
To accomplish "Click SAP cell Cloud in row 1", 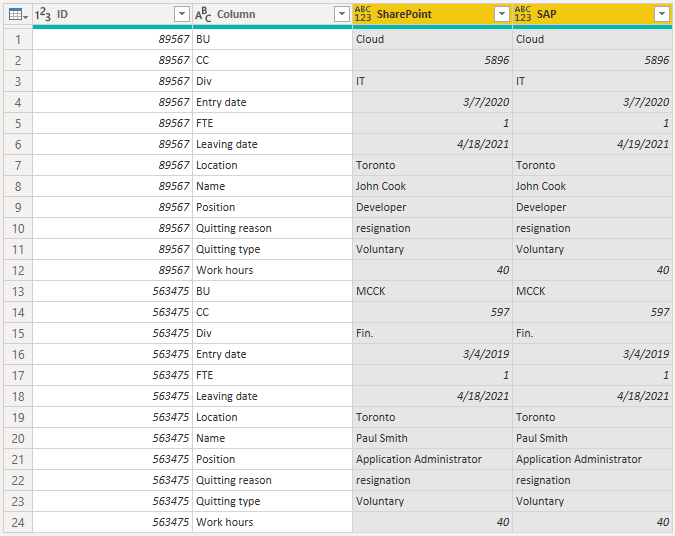I will [592, 39].
